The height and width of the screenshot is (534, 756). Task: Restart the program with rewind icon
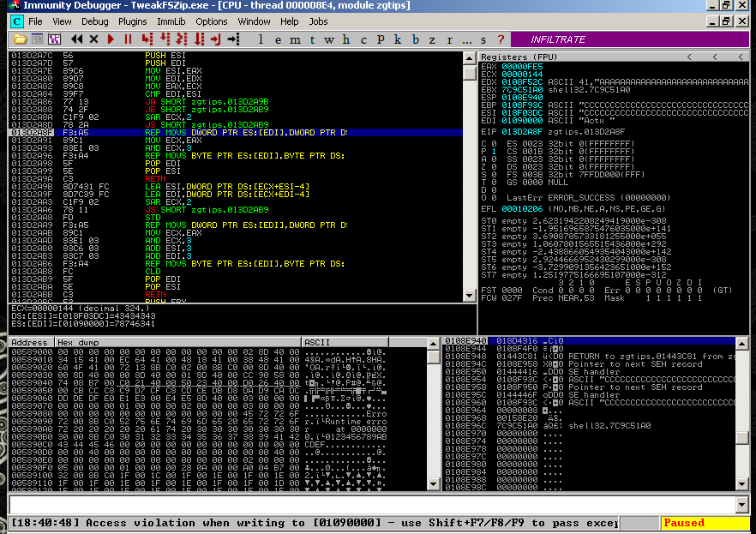[76, 39]
